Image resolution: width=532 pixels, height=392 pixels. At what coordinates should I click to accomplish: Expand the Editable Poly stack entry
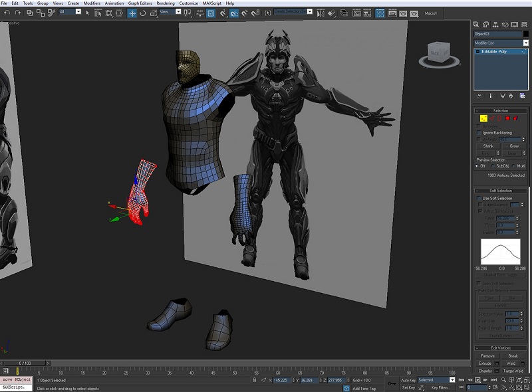(477, 52)
